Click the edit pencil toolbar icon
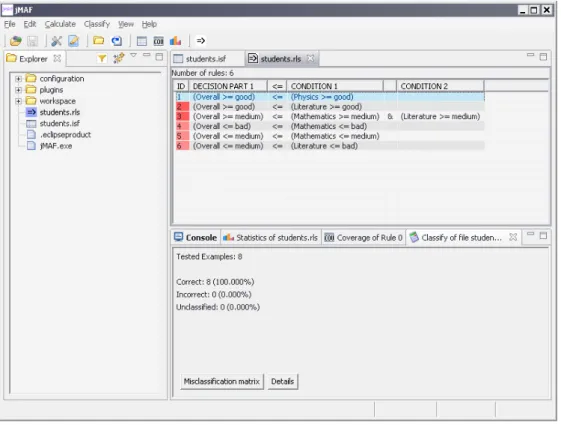Screen dimensions: 561x425 (x=74, y=41)
